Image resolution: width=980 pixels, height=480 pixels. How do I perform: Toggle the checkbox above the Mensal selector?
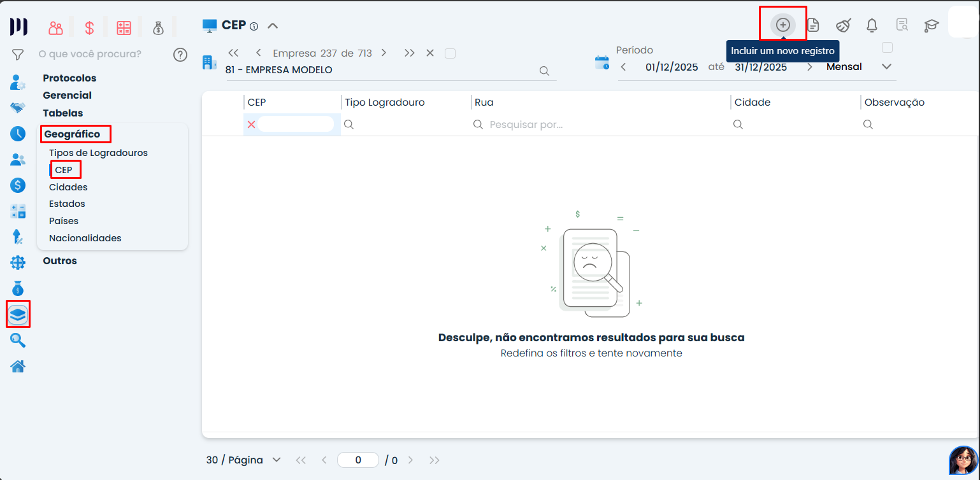click(x=887, y=48)
